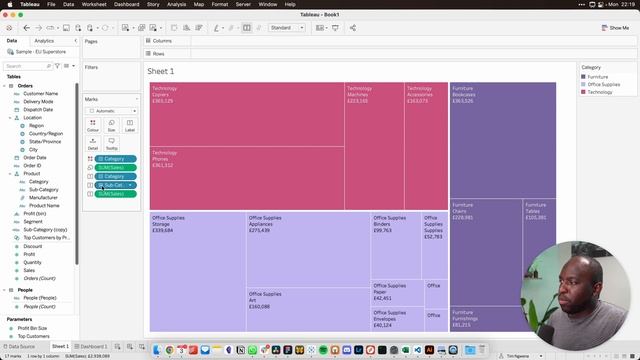Open the Data Source tab

19,347
